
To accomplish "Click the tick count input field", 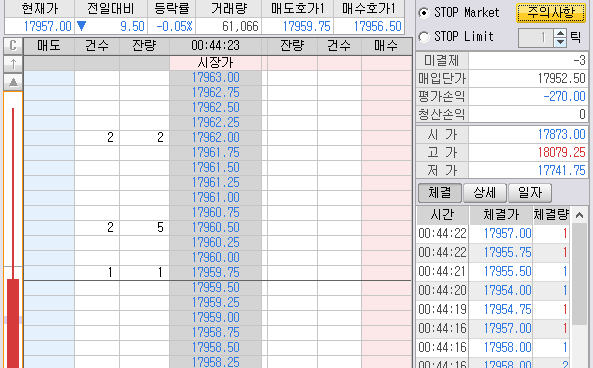I will click(536, 38).
